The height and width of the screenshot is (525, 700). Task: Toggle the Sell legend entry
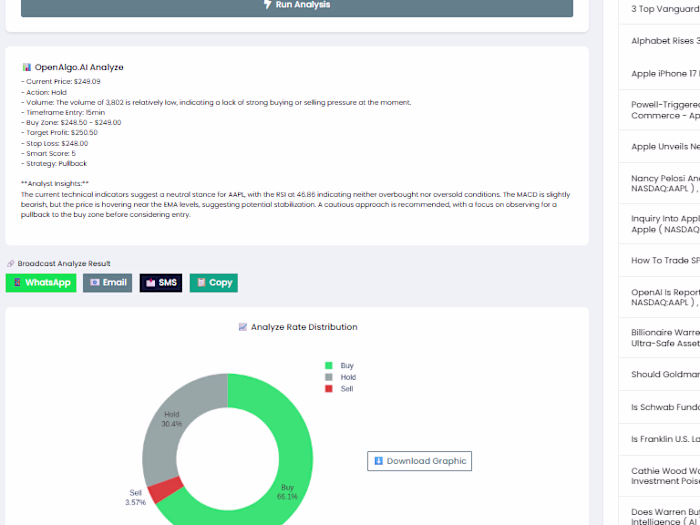tap(339, 389)
